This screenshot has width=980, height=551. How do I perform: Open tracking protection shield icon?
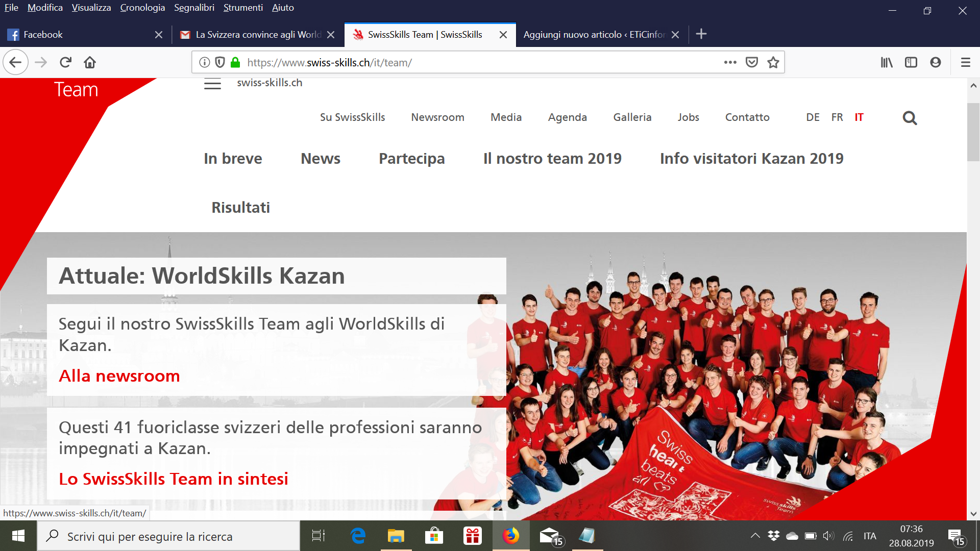click(220, 62)
